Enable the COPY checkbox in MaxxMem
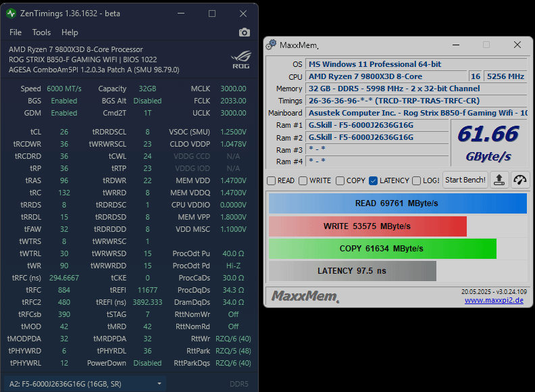Viewport: 535px width, 392px height. [x=340, y=180]
